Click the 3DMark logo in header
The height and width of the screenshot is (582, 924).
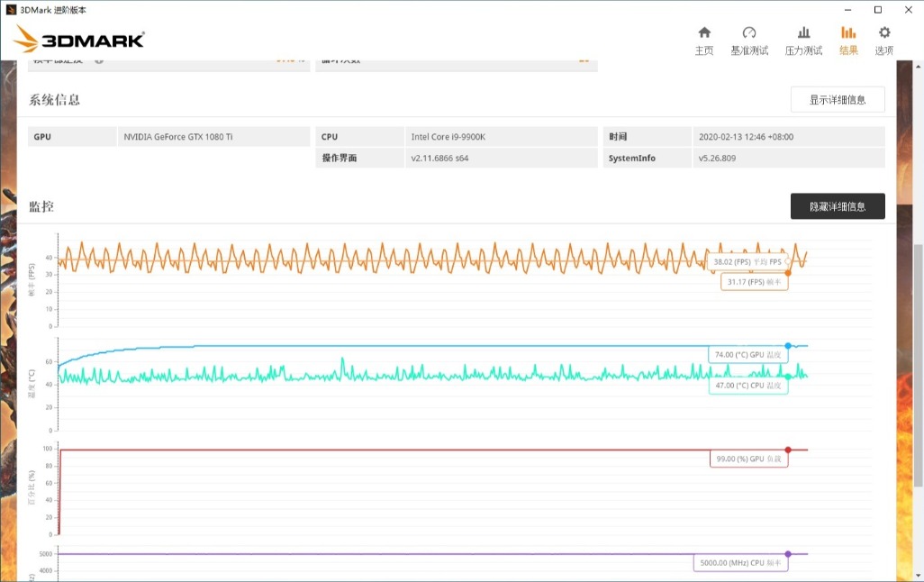point(79,39)
